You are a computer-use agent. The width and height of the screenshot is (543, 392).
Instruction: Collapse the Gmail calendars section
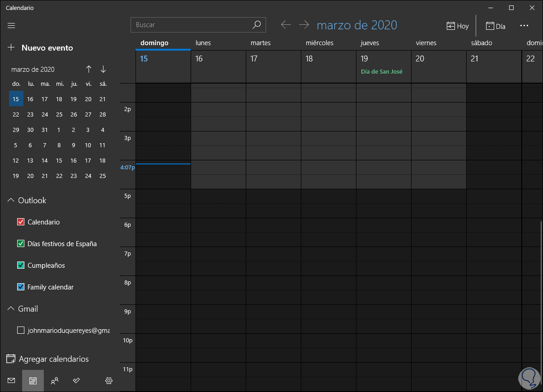(x=11, y=309)
